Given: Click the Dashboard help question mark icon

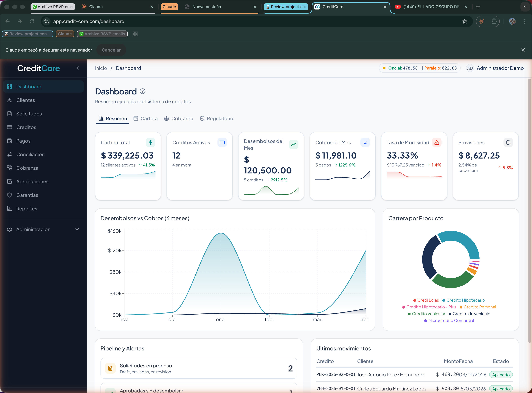Looking at the screenshot, I should point(142,91).
